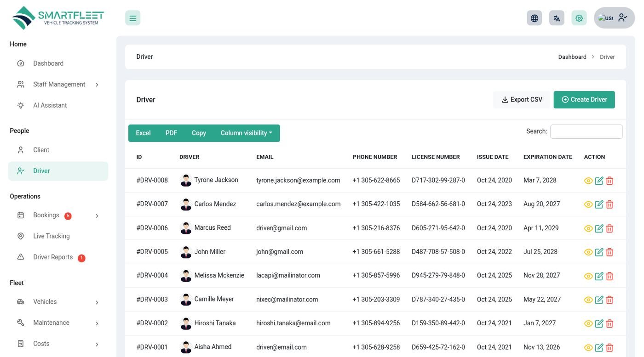This screenshot has height=357, width=644.
Task: Open the user profile avatar menu
Action: (614, 18)
